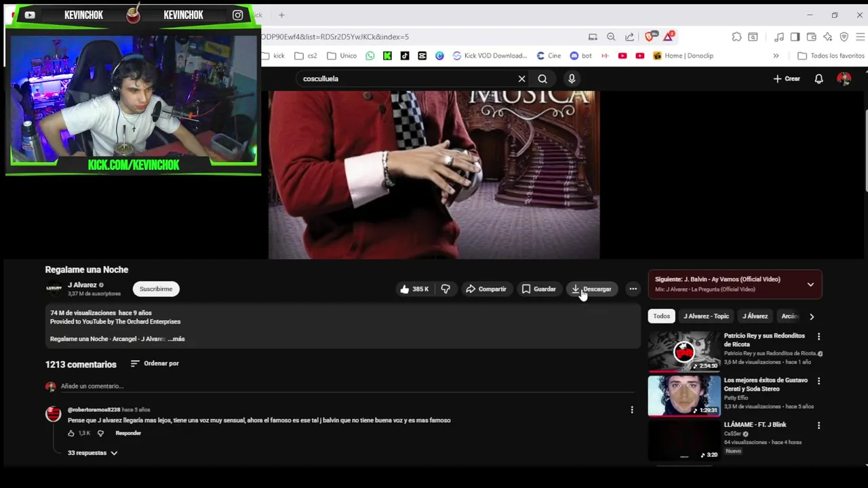Click the search magnifier button

542,79
